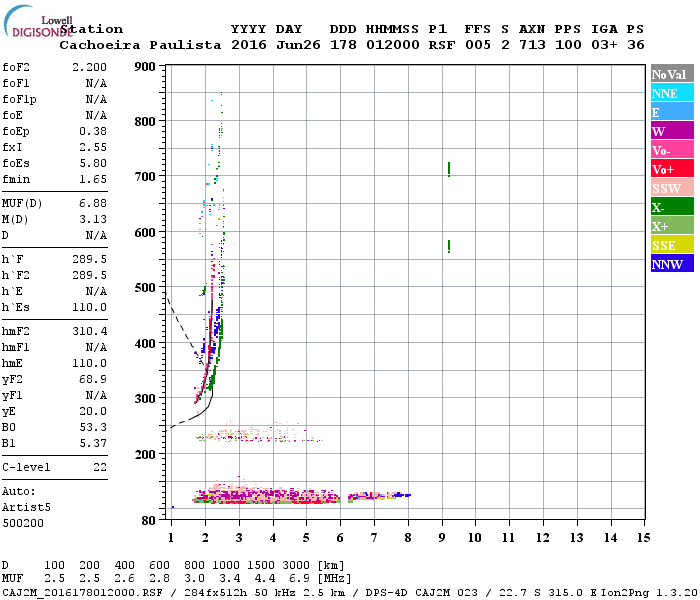Select the Vo- pink legend swatch
The width and height of the screenshot is (700, 600).
click(672, 150)
